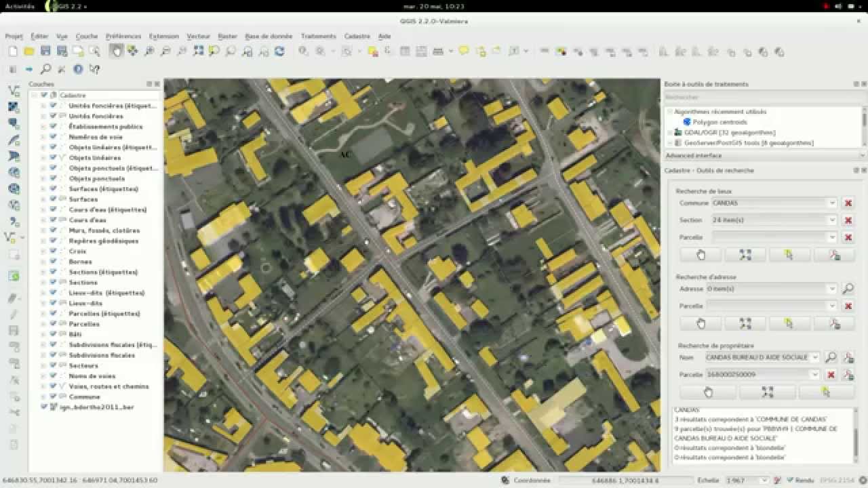Open the Cadastre menu

(357, 37)
